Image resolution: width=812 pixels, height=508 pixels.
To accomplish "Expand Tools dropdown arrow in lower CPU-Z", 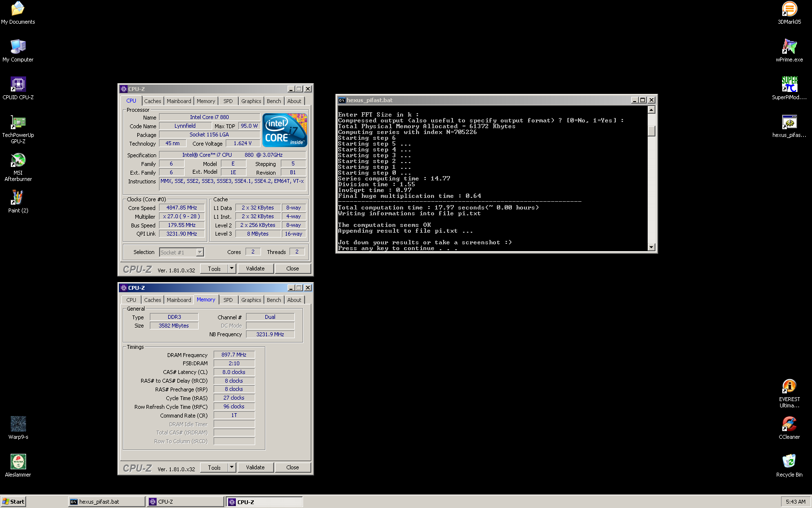I will (x=232, y=467).
